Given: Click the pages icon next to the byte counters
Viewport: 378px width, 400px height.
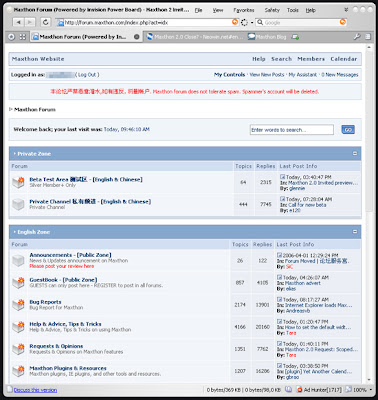Looking at the screenshot, I should click(288, 389).
